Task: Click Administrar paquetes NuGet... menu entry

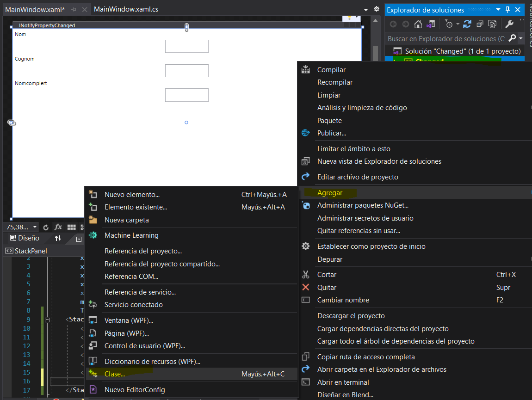Action: coord(363,205)
